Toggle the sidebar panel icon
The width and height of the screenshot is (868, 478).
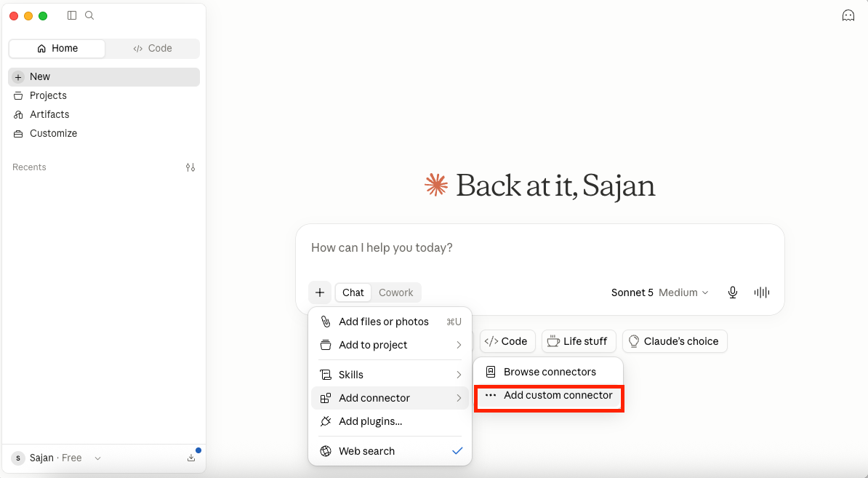(72, 15)
